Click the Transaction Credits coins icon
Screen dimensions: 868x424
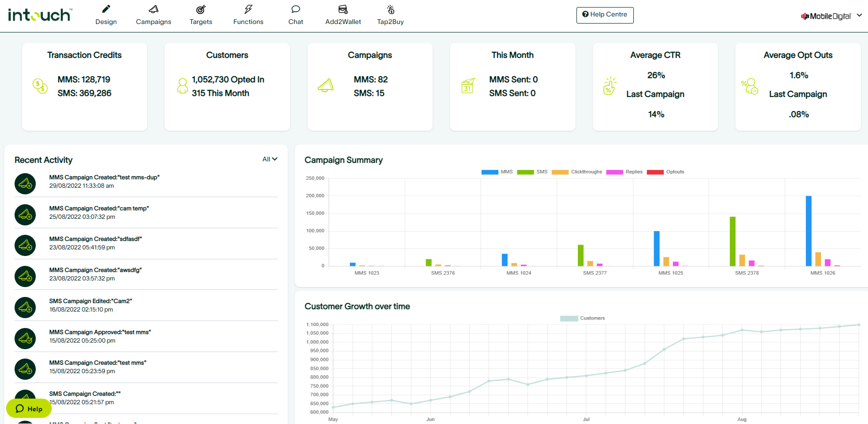[x=40, y=86]
